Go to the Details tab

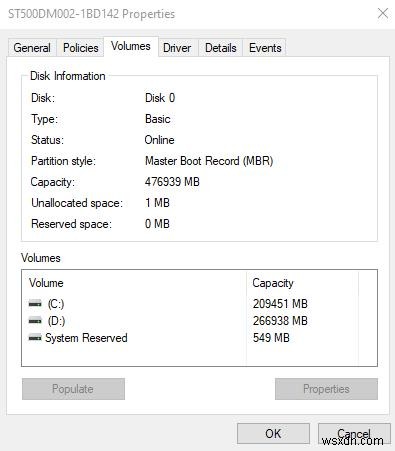point(220,48)
